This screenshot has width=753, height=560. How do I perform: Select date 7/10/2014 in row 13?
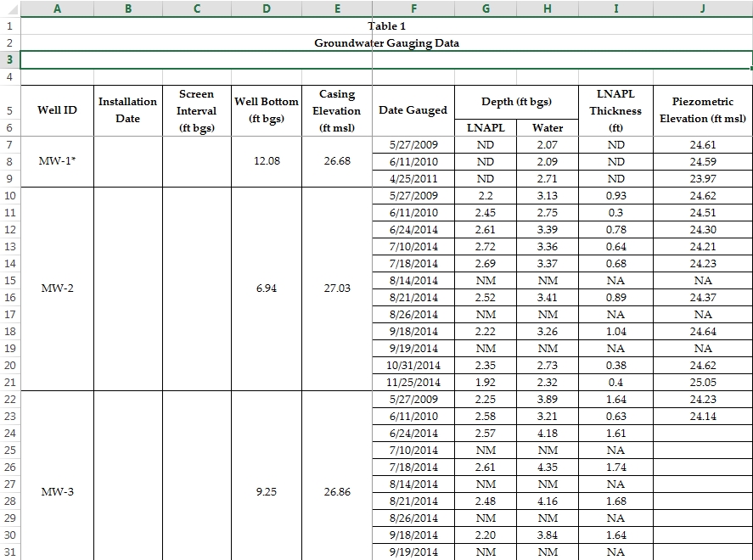coord(413,247)
